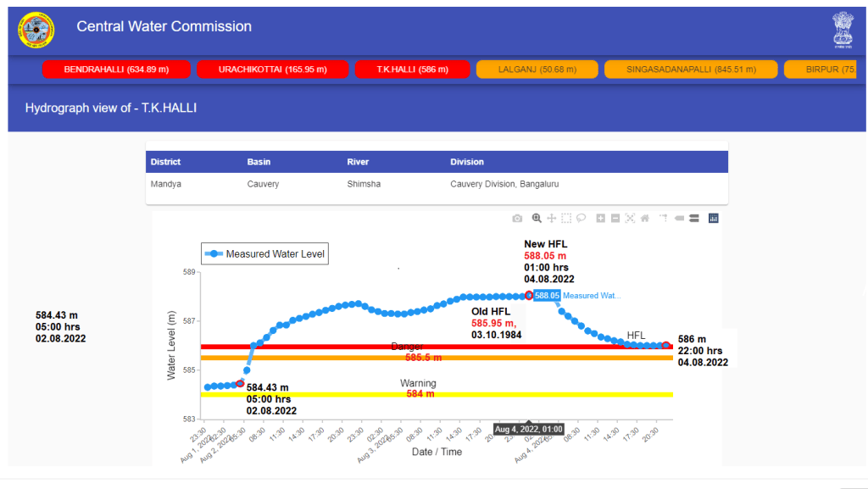Download the hydrograph as a PNG image
The height and width of the screenshot is (489, 868).
click(x=517, y=218)
